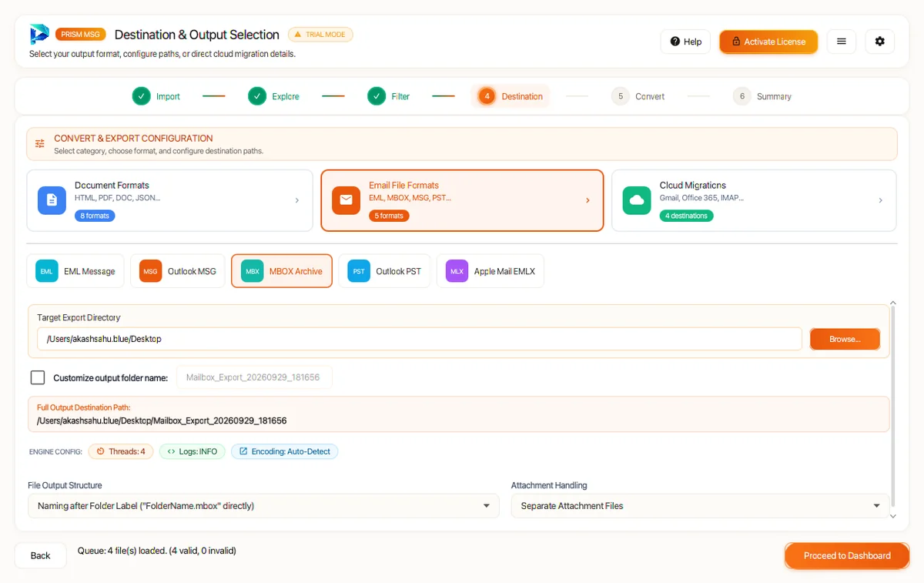Click the green Cloud Migrations cloud icon
The width and height of the screenshot is (924, 583).
click(637, 200)
